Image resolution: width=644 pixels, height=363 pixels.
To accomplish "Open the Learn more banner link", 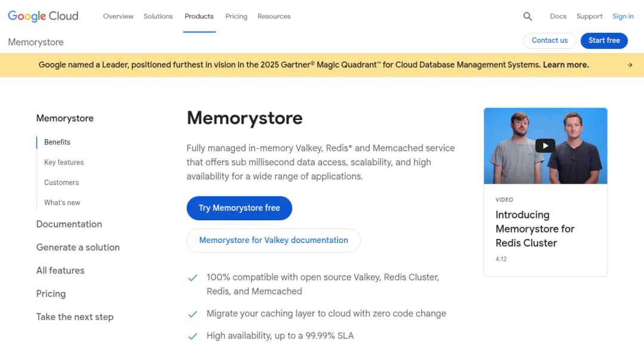I will click(565, 65).
